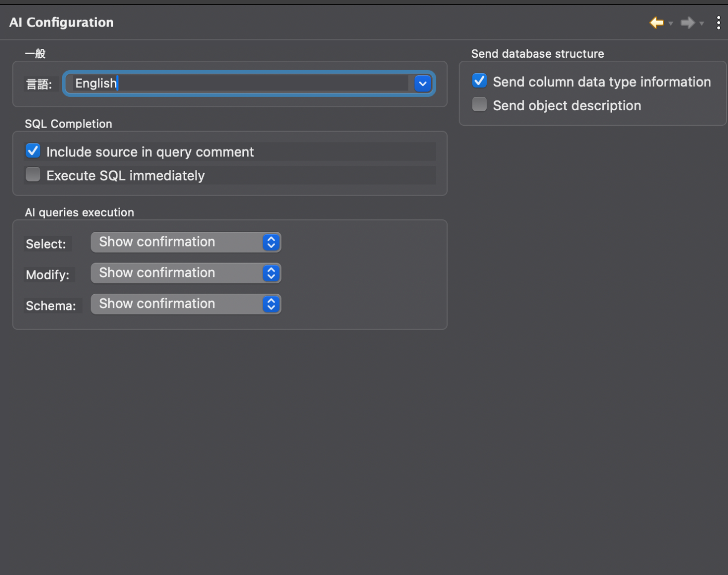Open the Schema query confirmation dropdown

click(x=186, y=304)
